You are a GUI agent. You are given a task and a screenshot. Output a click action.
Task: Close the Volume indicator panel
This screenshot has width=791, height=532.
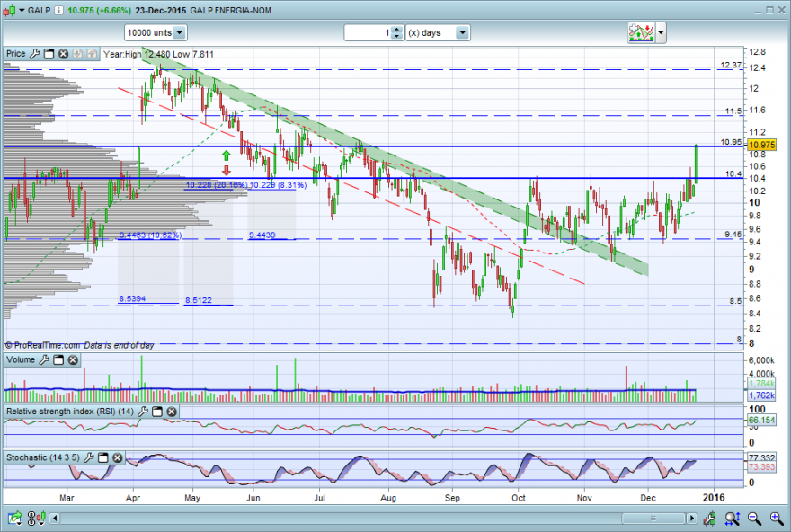pos(73,359)
